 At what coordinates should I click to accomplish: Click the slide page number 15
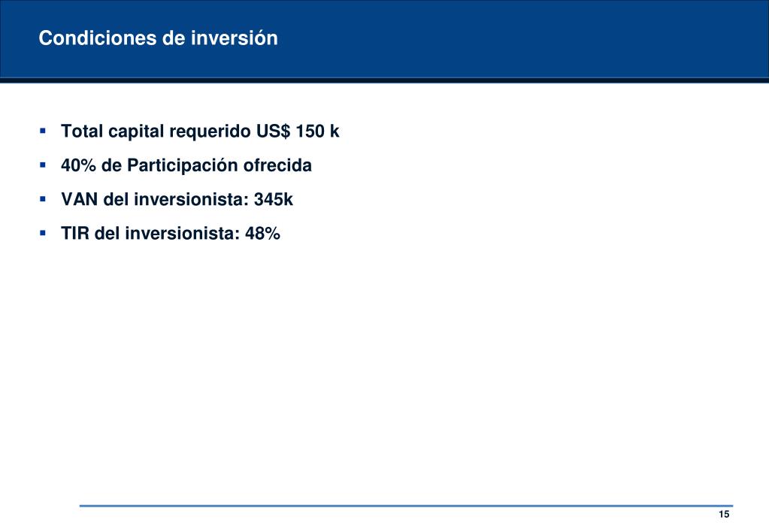tap(724, 515)
